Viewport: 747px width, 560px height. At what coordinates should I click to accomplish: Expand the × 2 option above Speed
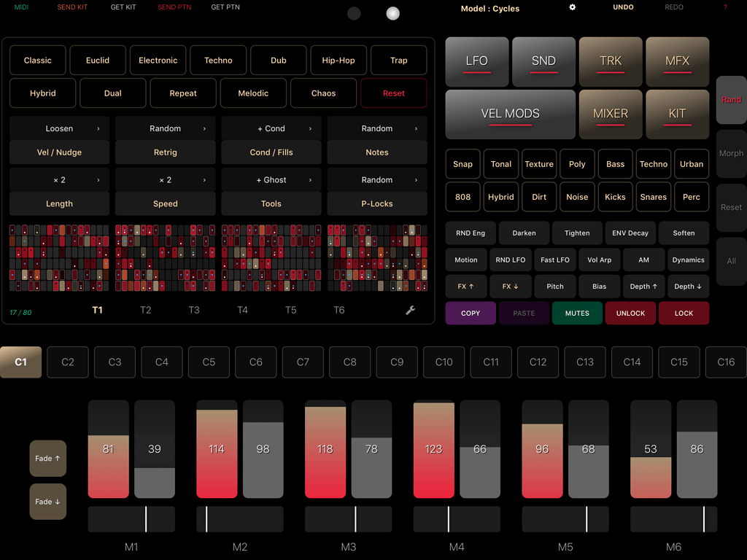click(166, 179)
